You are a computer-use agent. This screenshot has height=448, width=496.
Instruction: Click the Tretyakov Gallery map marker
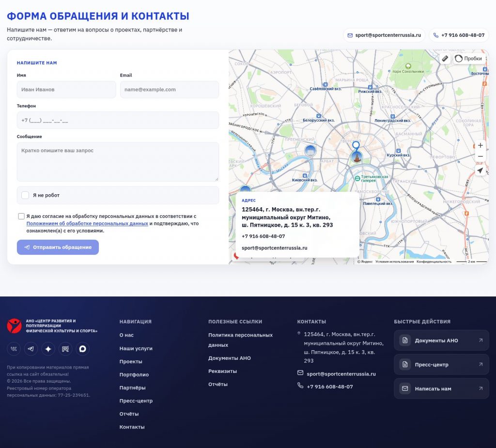[x=357, y=178]
